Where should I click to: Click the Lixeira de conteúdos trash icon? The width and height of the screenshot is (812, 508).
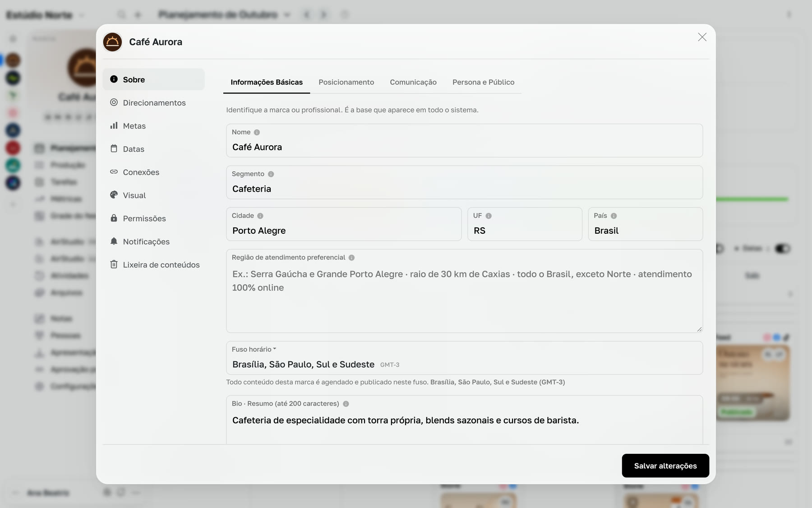[114, 264]
